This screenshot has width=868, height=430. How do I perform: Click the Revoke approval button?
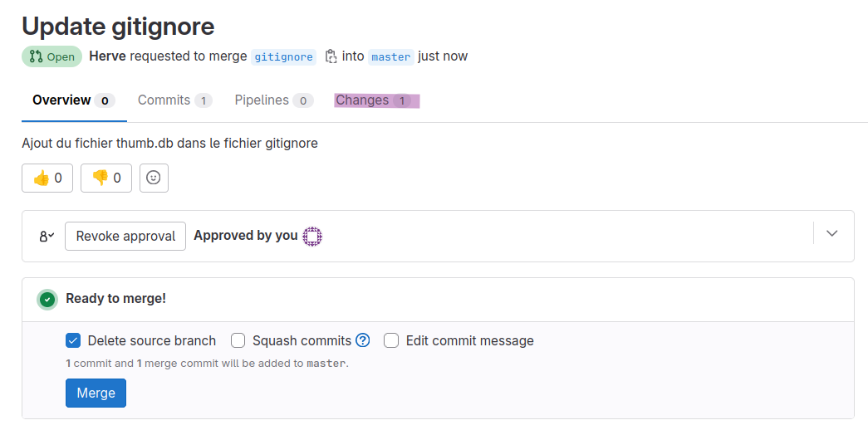pos(125,237)
